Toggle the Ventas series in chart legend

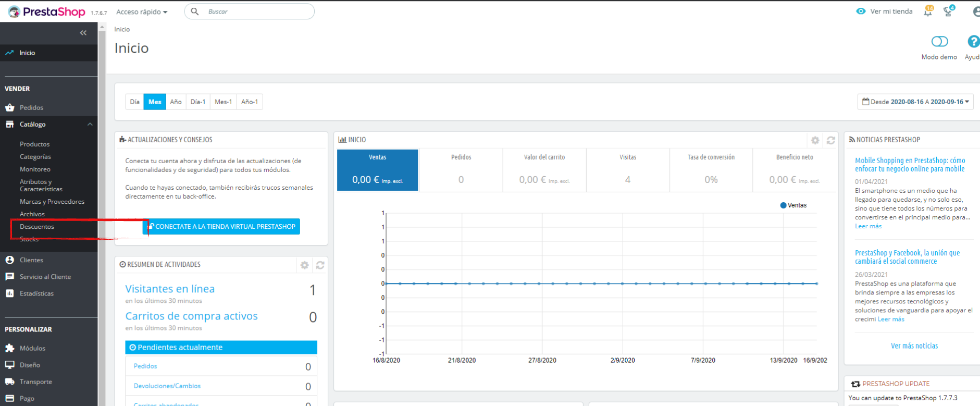coord(793,205)
